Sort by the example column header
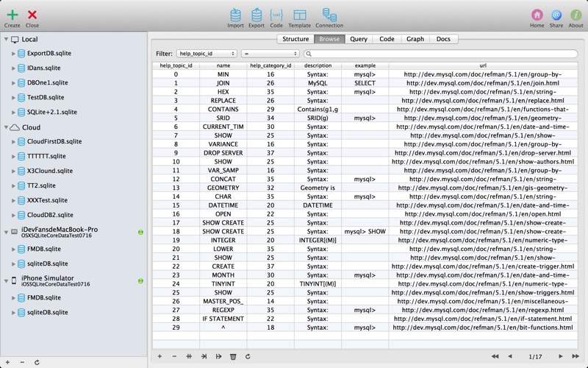Screen dimensions: 588x368 (x=365, y=66)
